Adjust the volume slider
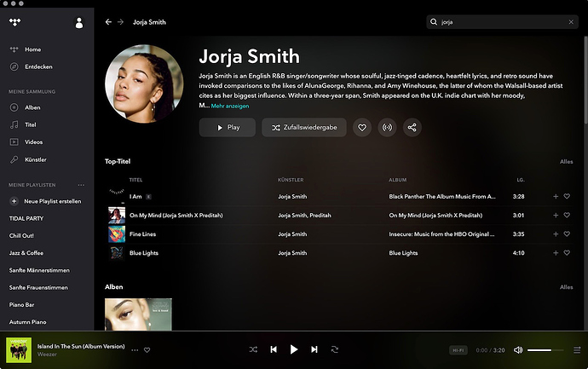Viewport: 588px width, 369px height. [x=545, y=350]
